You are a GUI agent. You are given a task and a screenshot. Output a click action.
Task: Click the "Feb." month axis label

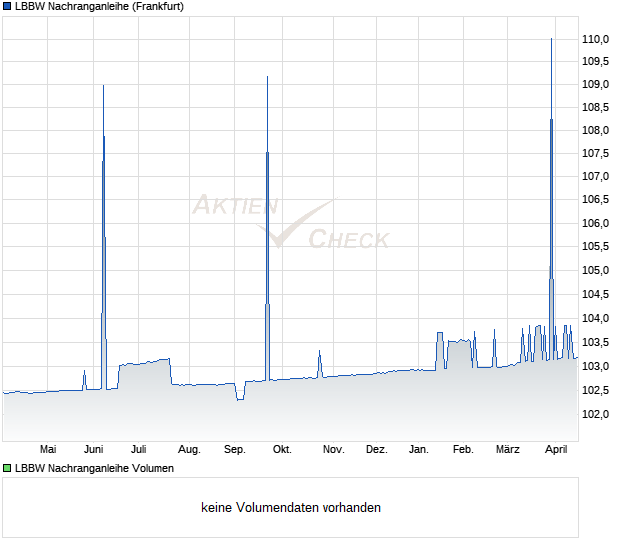tap(463, 449)
